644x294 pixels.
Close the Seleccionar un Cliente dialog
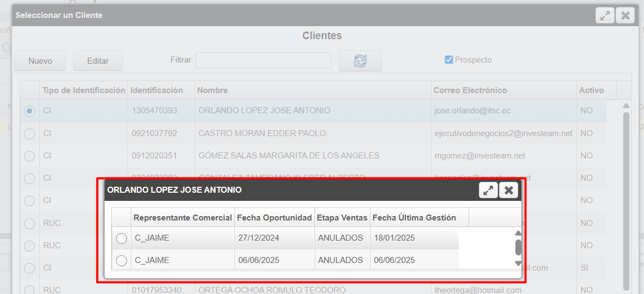pyautogui.click(x=625, y=15)
